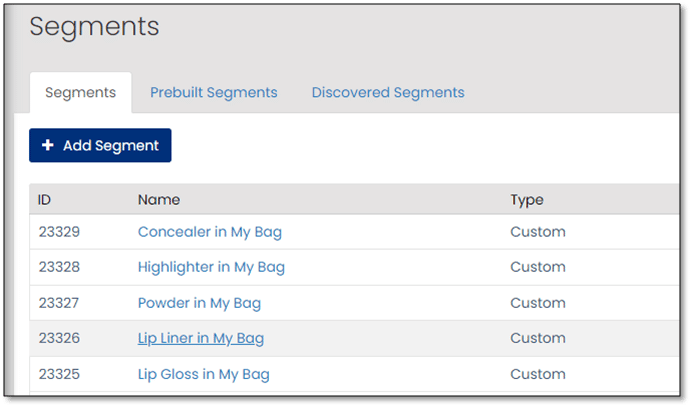Open the Concealer in My Bag segment

(x=209, y=232)
